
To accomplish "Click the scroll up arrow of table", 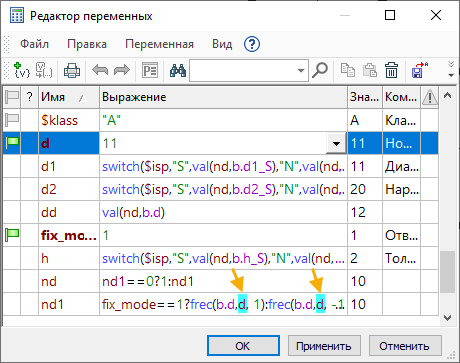I will click(x=447, y=96).
